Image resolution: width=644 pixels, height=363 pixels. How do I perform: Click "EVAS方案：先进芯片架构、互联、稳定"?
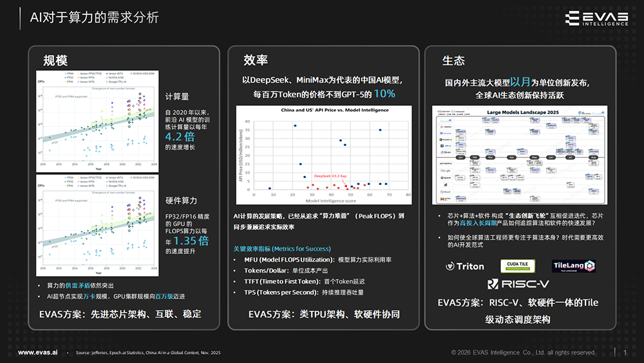pyautogui.click(x=120, y=314)
